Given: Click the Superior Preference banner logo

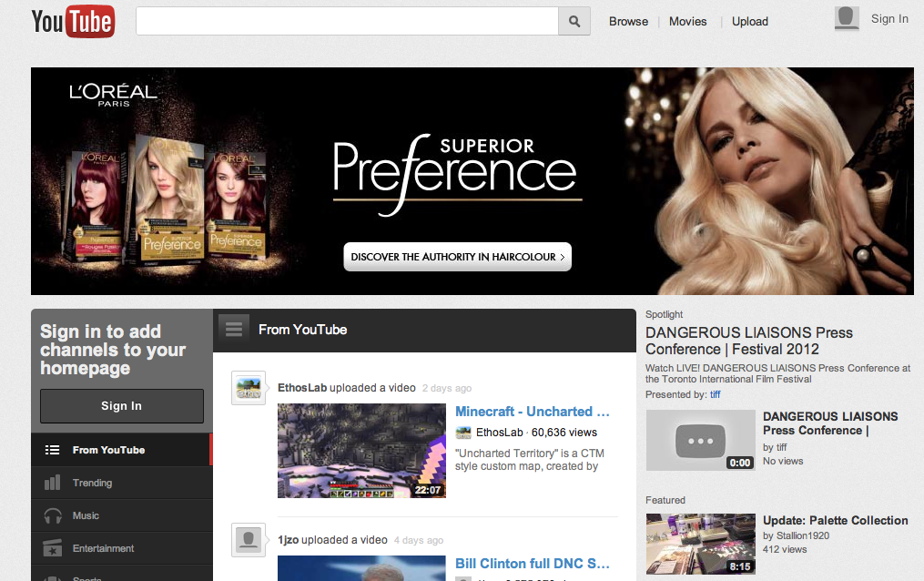Looking at the screenshot, I should click(456, 175).
